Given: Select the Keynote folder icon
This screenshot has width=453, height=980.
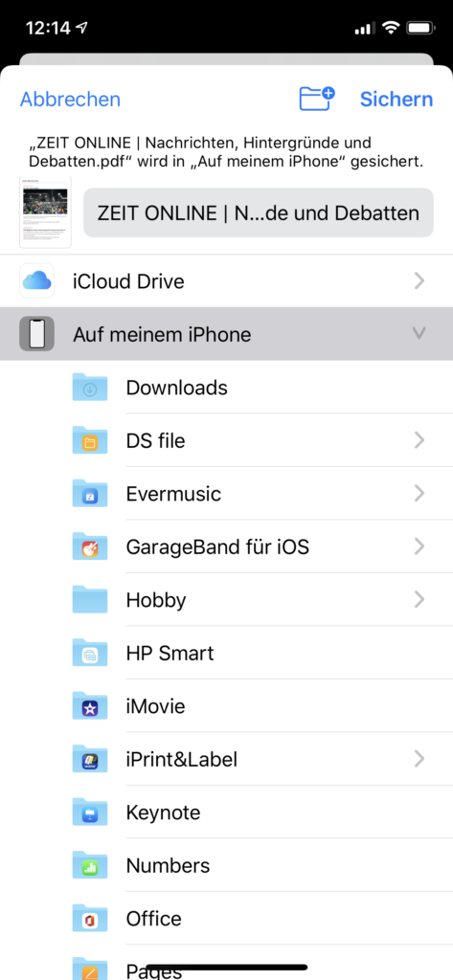Looking at the screenshot, I should click(90, 813).
